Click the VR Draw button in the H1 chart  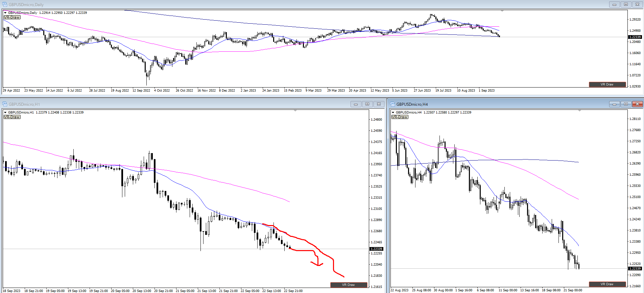click(349, 285)
